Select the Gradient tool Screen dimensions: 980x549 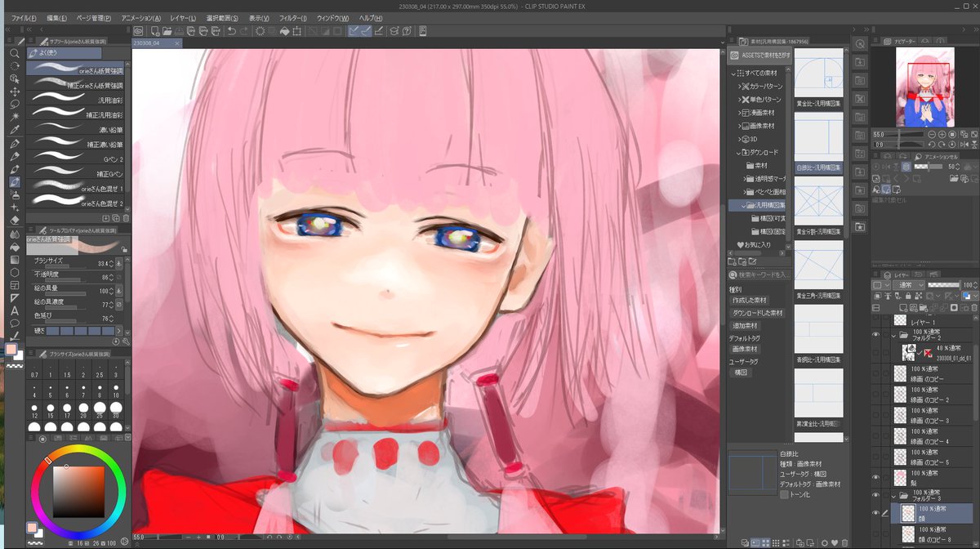(x=15, y=259)
